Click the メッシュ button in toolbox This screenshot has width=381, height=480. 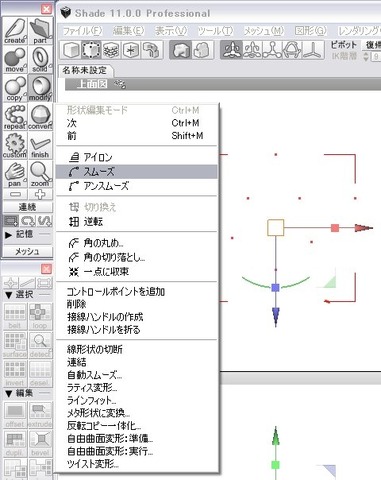tap(28, 251)
